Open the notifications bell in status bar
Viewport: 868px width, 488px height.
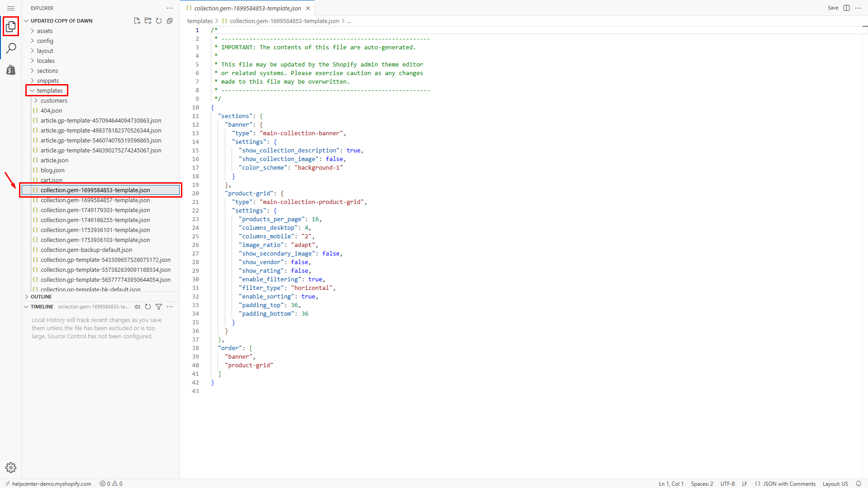858,483
